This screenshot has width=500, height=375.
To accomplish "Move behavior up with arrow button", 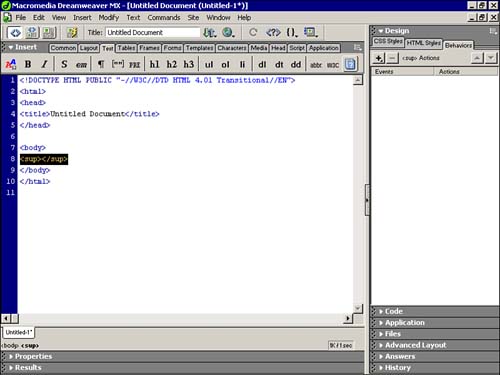I will [477, 58].
